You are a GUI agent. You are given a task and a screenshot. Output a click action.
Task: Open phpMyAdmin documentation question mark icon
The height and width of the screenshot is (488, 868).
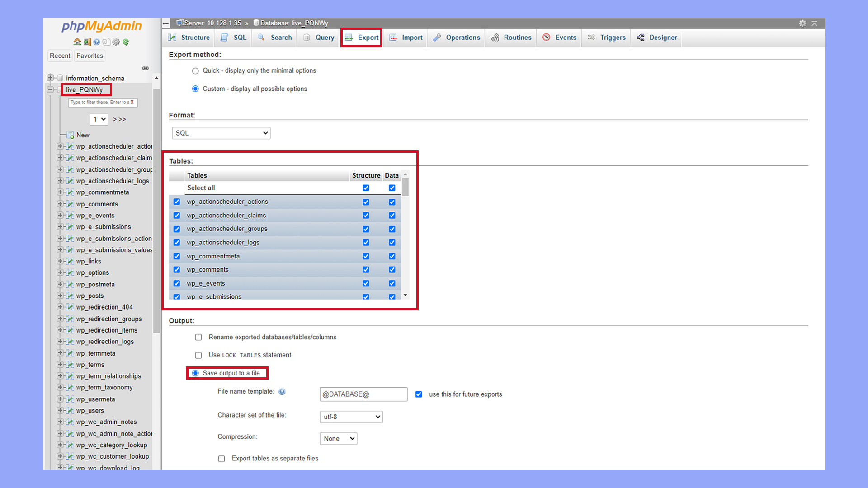coord(96,42)
